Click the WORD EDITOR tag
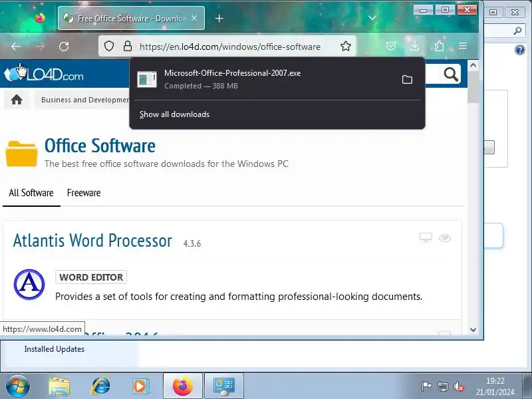This screenshot has height=399, width=532. pos(91,277)
